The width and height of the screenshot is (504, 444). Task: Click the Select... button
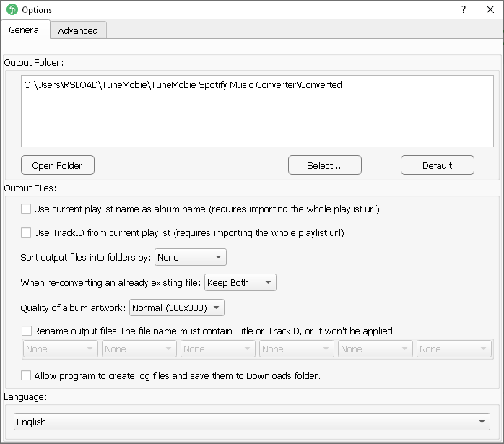point(325,165)
